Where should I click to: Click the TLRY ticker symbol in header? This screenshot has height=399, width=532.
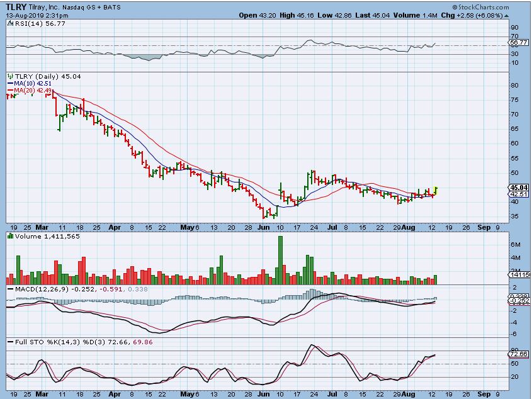click(16, 7)
